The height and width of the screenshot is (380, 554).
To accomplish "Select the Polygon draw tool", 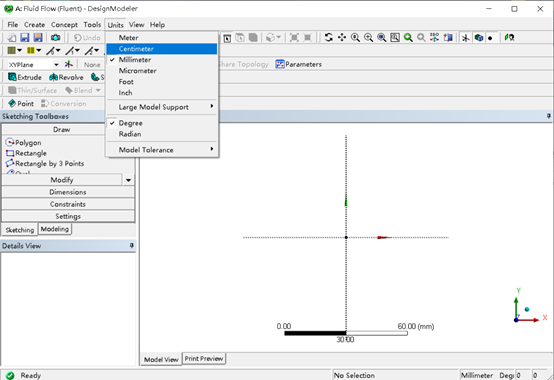I will click(x=23, y=143).
